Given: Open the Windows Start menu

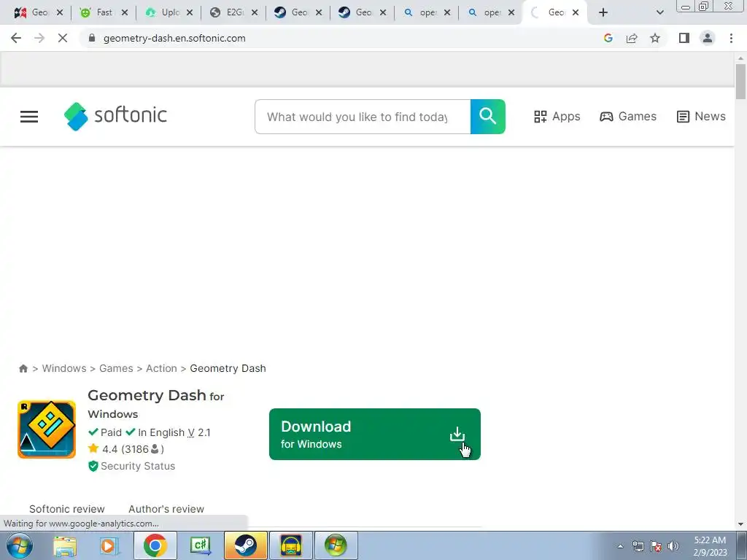Looking at the screenshot, I should click(20, 545).
